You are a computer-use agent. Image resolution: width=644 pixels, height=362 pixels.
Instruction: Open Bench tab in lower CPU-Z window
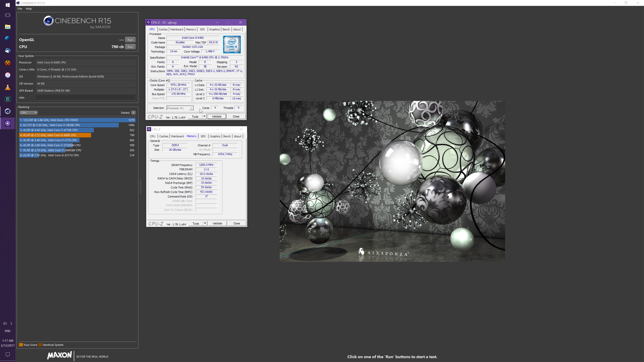(227, 136)
